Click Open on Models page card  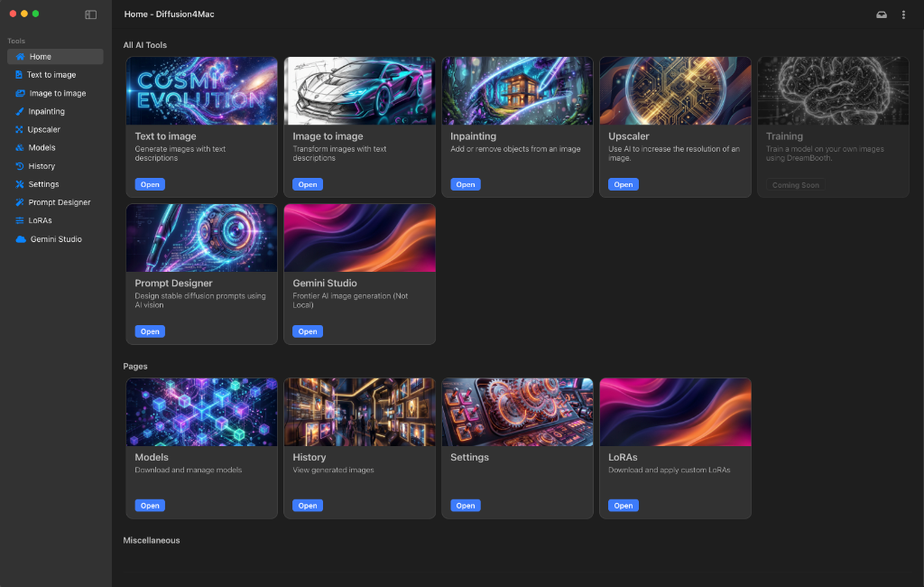coord(150,506)
